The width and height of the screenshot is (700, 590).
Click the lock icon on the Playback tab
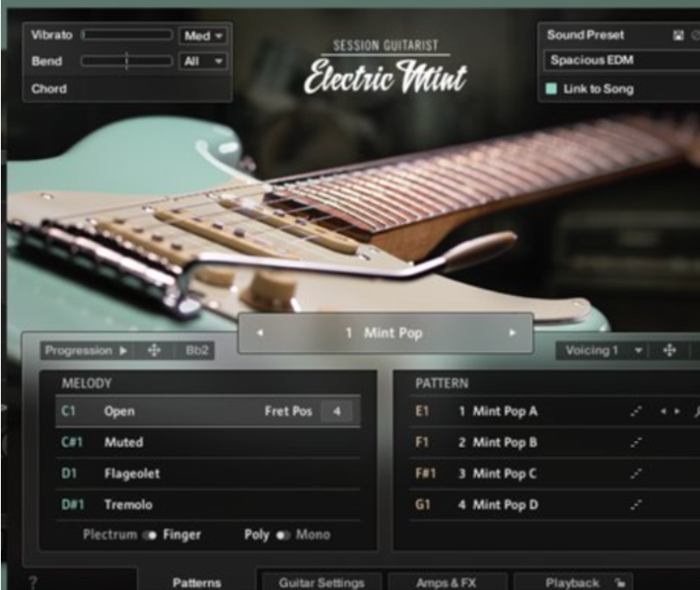tap(620, 582)
